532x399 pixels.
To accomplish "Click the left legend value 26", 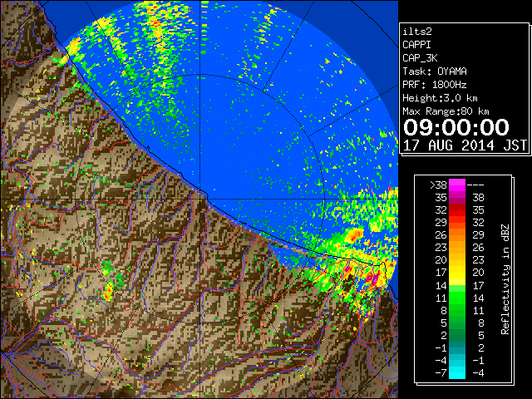I will pyautogui.click(x=441, y=235).
